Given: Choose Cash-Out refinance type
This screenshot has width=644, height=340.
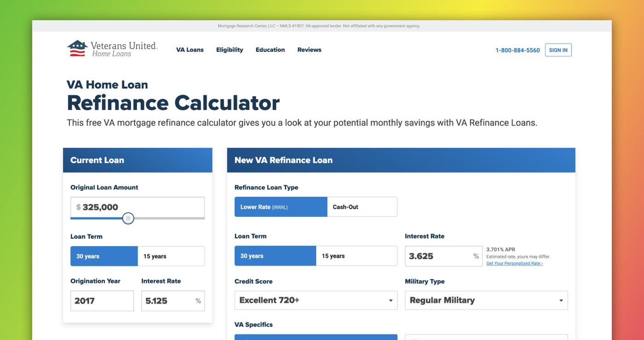Looking at the screenshot, I should coord(362,207).
